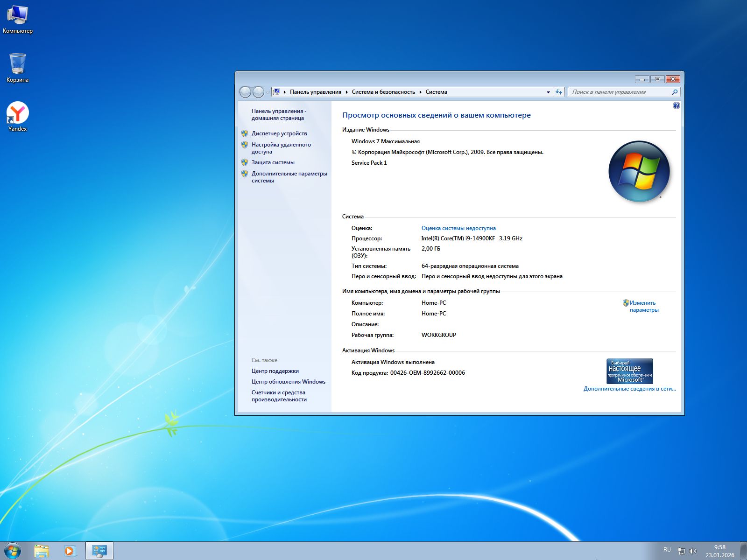Expand the chevron after Система и безопасность
747x560 pixels.
pos(422,92)
